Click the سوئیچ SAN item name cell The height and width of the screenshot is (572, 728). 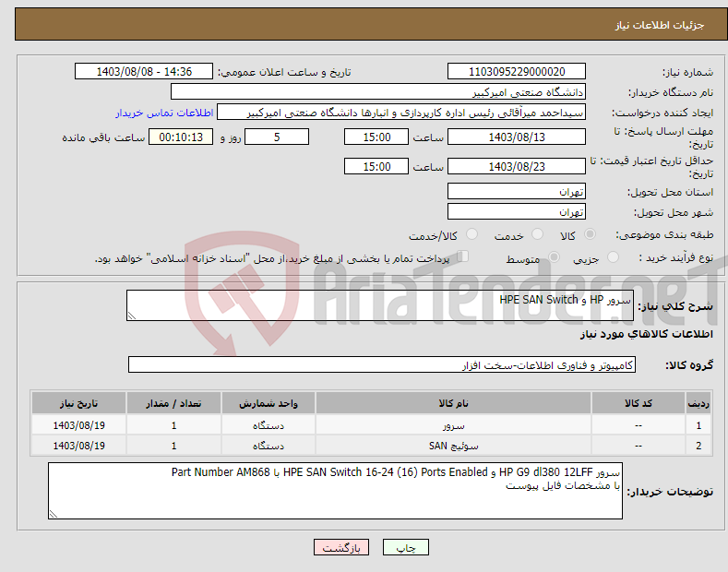pos(453,446)
